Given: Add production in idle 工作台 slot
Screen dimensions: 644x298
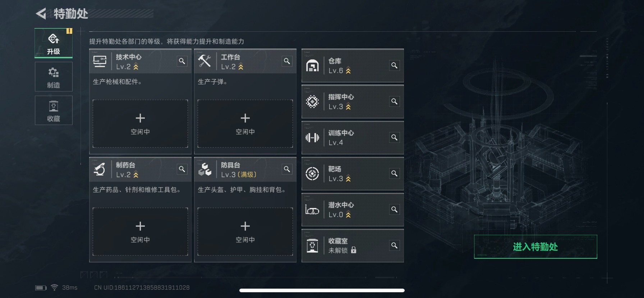Looking at the screenshot, I should coord(245,123).
